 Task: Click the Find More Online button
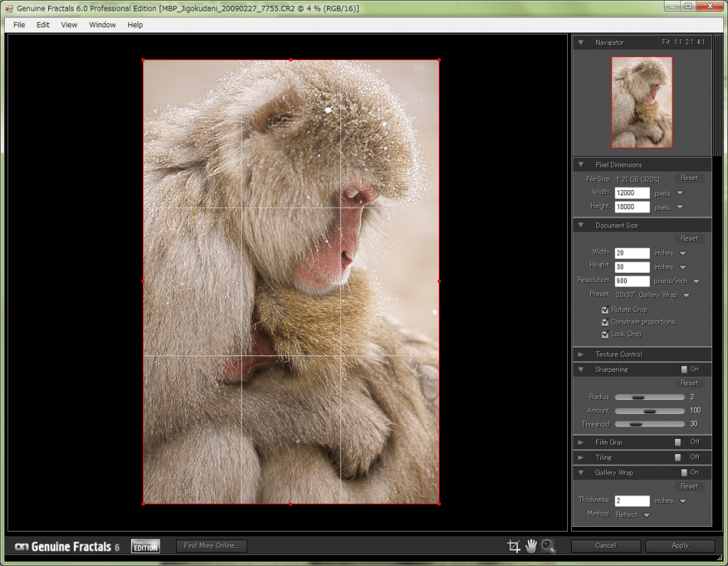[x=212, y=546]
